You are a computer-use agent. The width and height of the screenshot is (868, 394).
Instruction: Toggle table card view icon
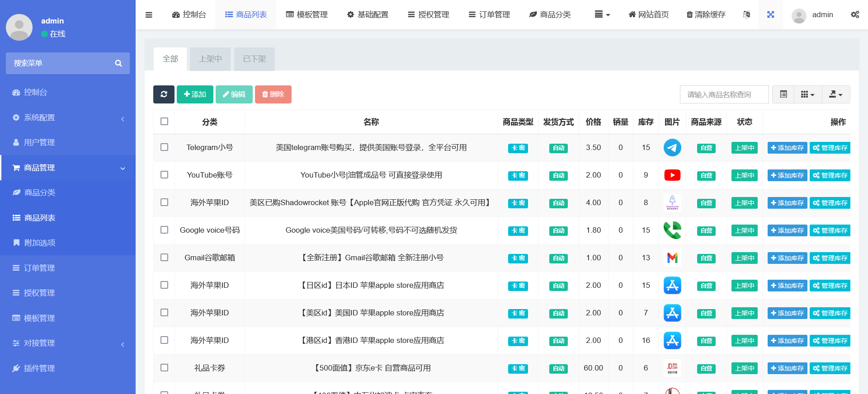point(783,94)
